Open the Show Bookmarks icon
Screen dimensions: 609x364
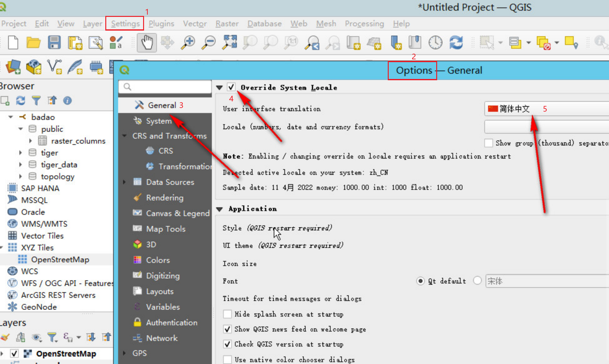point(415,42)
